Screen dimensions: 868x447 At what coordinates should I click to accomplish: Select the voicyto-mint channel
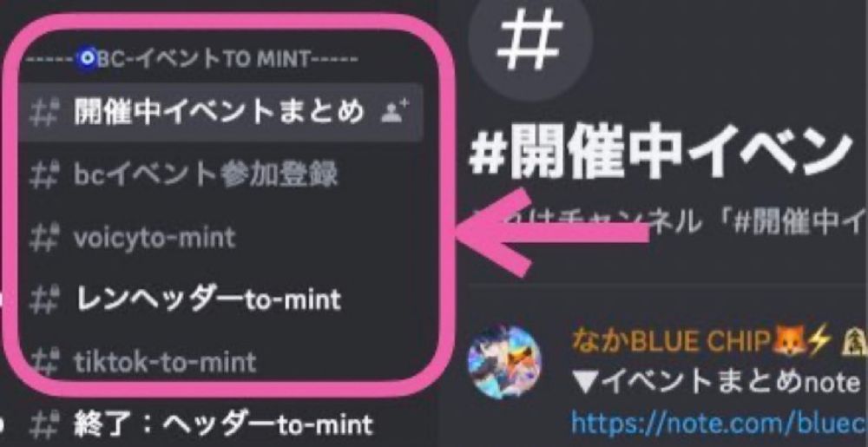click(220, 238)
